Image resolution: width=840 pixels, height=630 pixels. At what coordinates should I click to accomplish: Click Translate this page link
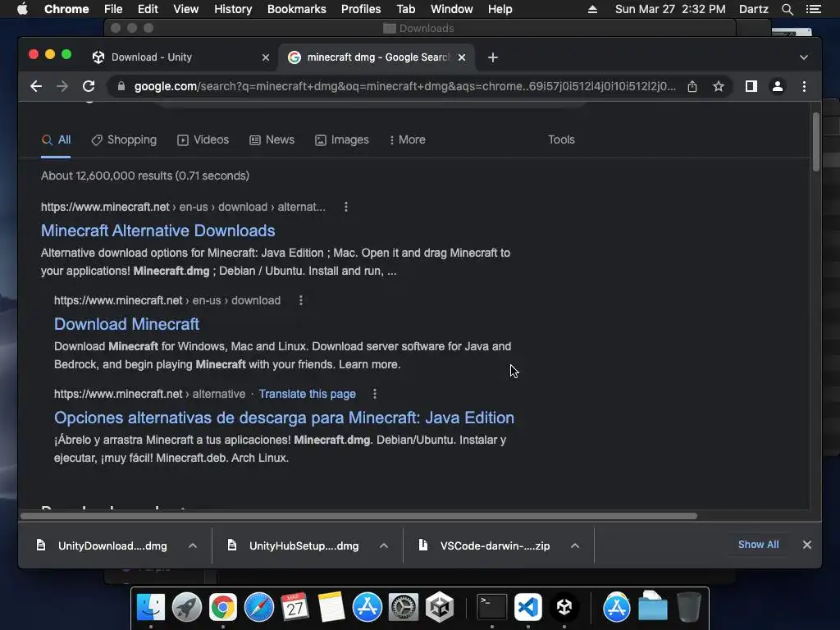click(x=307, y=395)
